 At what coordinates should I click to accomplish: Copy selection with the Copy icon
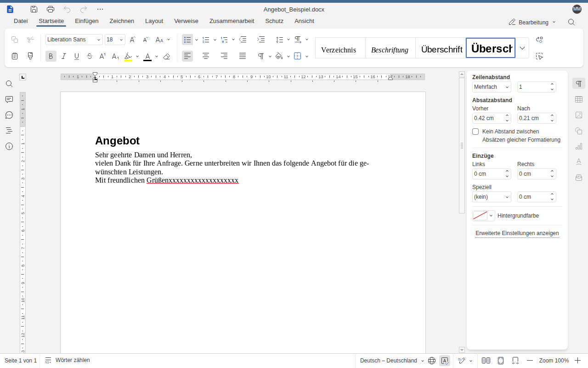[15, 40]
